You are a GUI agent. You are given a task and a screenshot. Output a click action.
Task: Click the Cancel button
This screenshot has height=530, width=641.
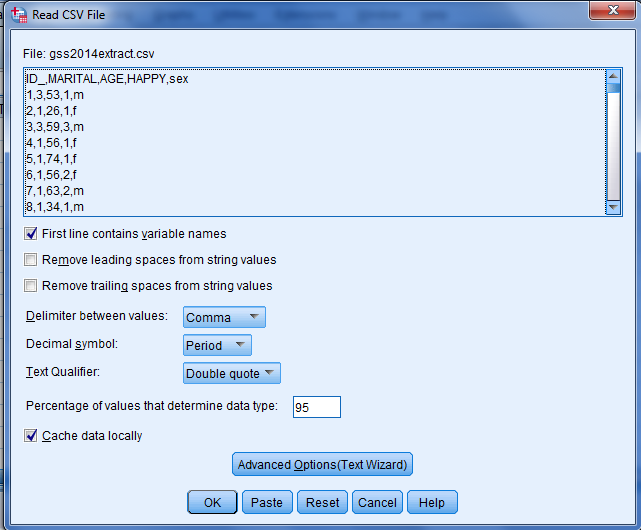pos(377,502)
